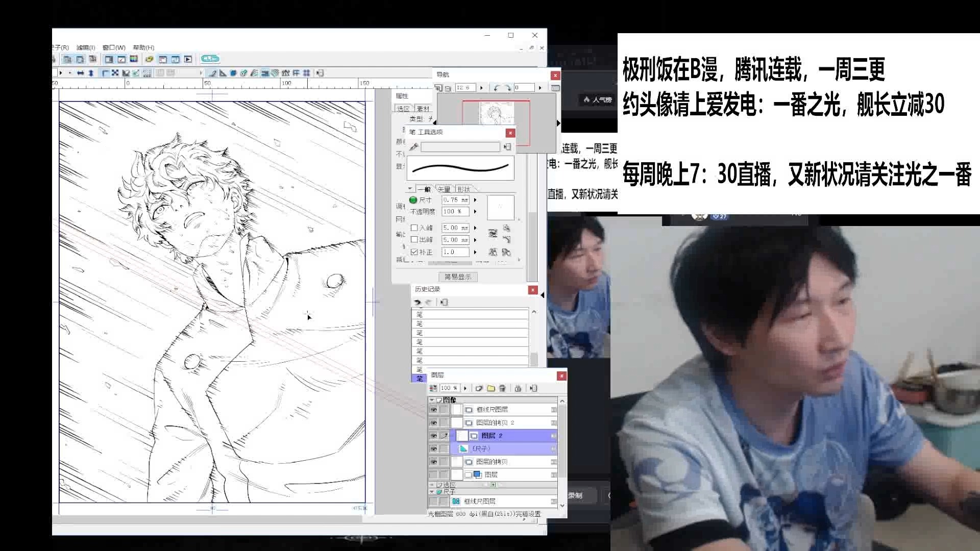
Task: Switch to the 矢量 tab in tool options
Action: [444, 189]
